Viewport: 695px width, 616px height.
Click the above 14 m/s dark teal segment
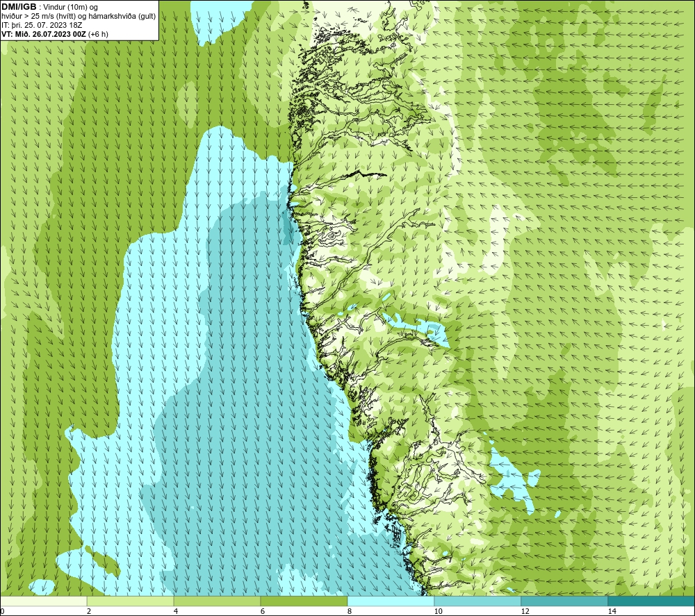[x=652, y=601]
